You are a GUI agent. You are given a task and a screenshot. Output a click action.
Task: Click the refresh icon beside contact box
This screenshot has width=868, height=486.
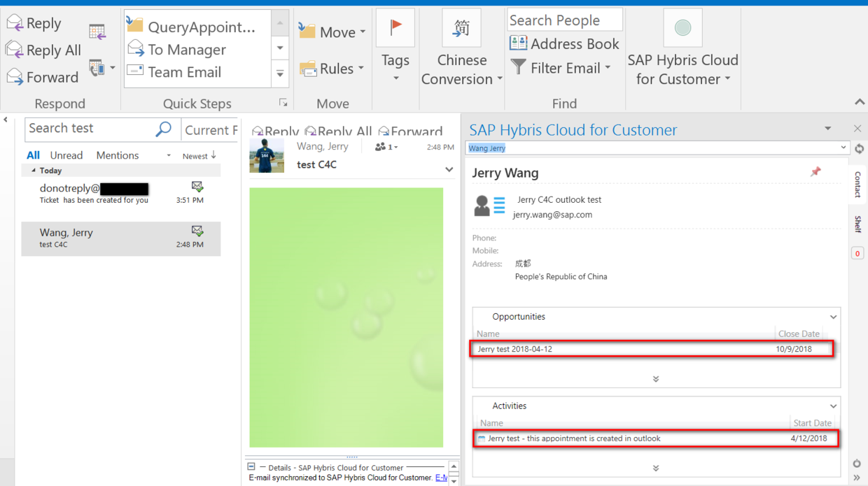[859, 148]
